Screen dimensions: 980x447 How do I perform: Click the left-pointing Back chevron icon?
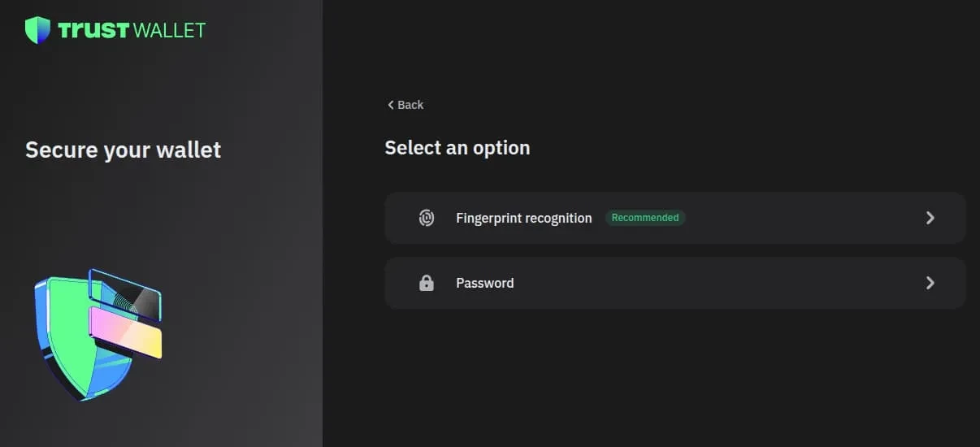pyautogui.click(x=391, y=105)
